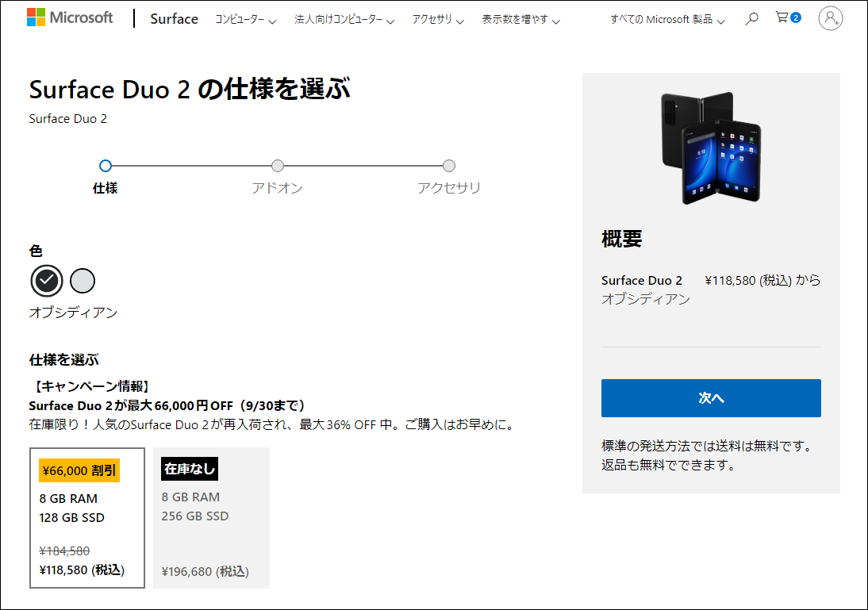Expand the アクセサリ menu

point(438,19)
